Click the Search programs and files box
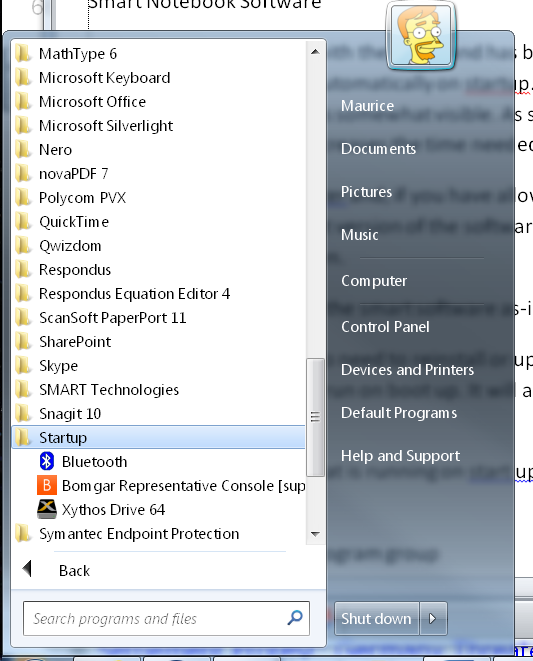 coord(166,618)
